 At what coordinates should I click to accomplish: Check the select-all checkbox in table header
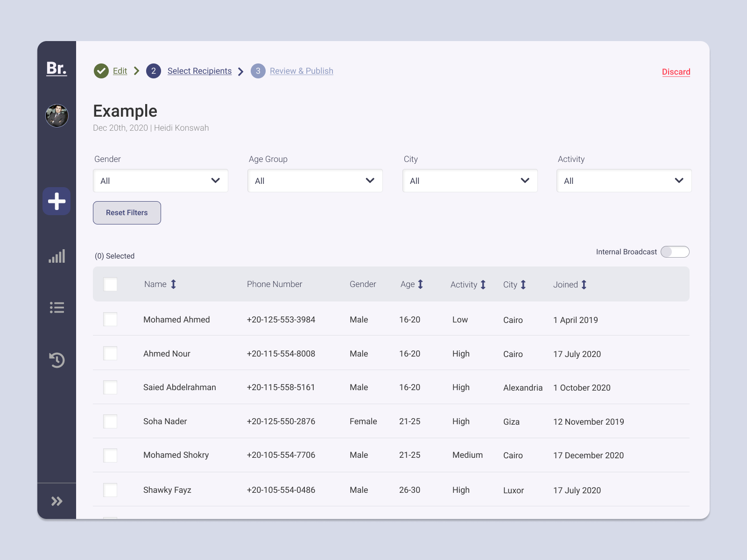(x=110, y=284)
